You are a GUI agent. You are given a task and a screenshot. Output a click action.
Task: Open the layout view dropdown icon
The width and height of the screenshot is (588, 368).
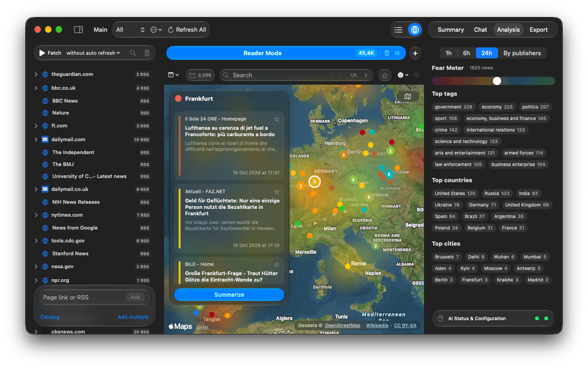174,75
